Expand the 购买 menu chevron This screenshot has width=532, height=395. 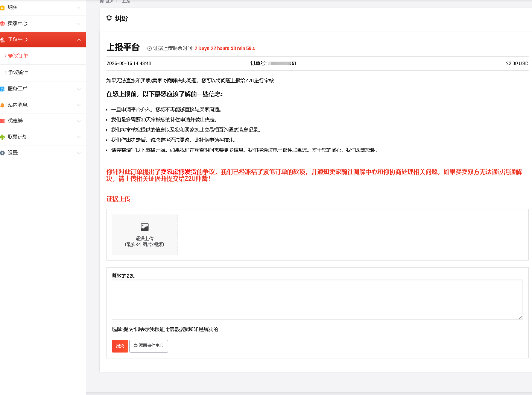click(79, 8)
